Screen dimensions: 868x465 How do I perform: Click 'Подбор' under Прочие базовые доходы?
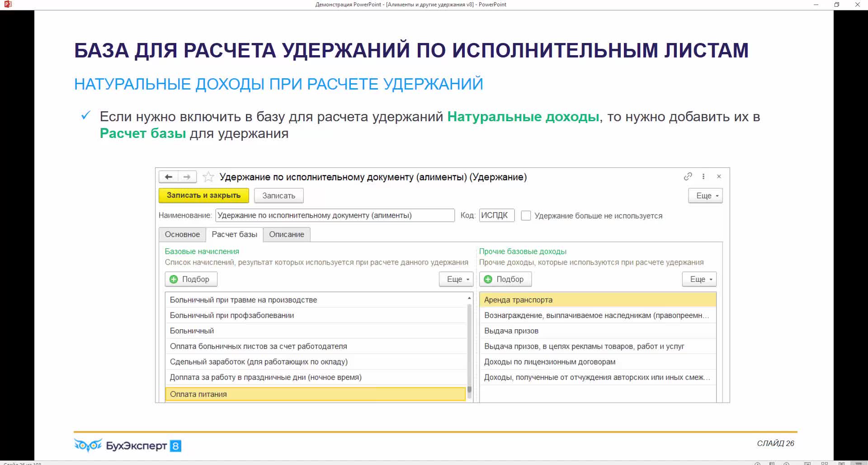[x=505, y=280]
